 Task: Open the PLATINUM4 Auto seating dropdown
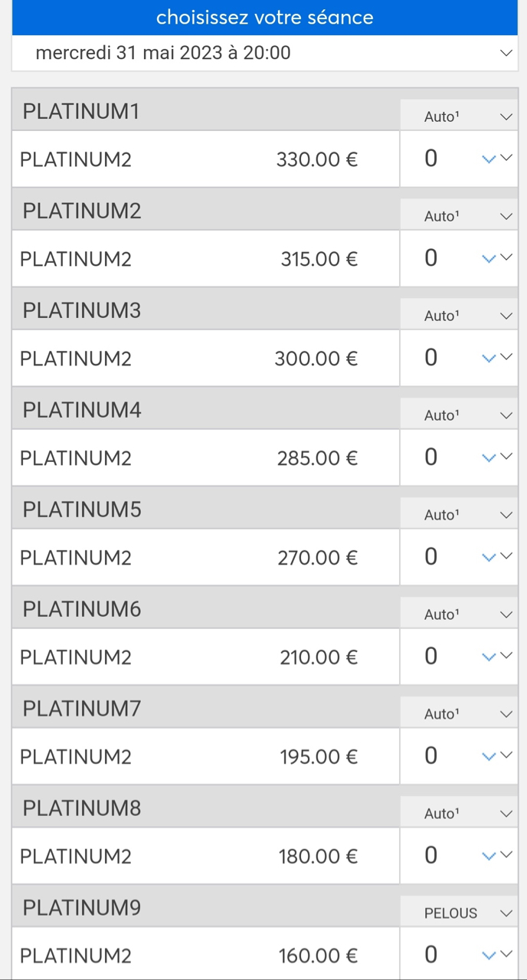tap(459, 416)
